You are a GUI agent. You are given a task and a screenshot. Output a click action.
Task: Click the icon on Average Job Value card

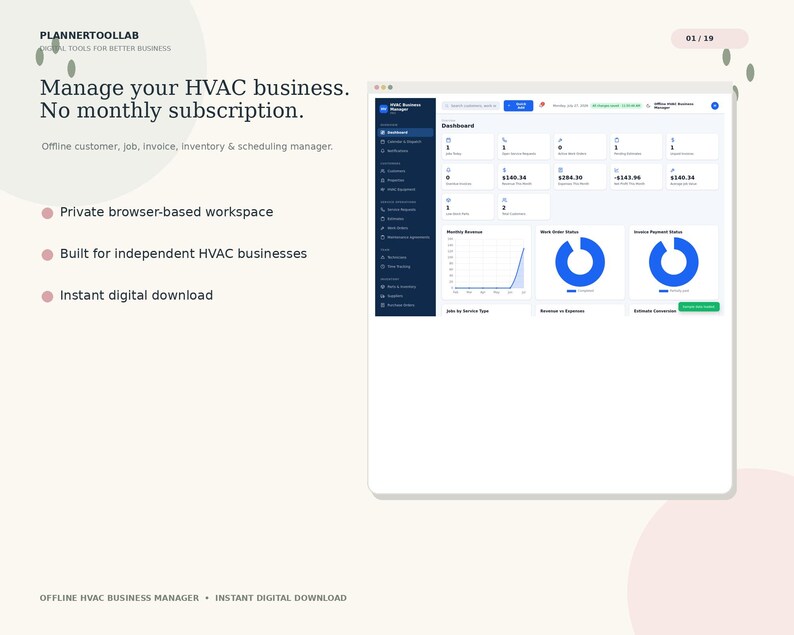click(672, 170)
